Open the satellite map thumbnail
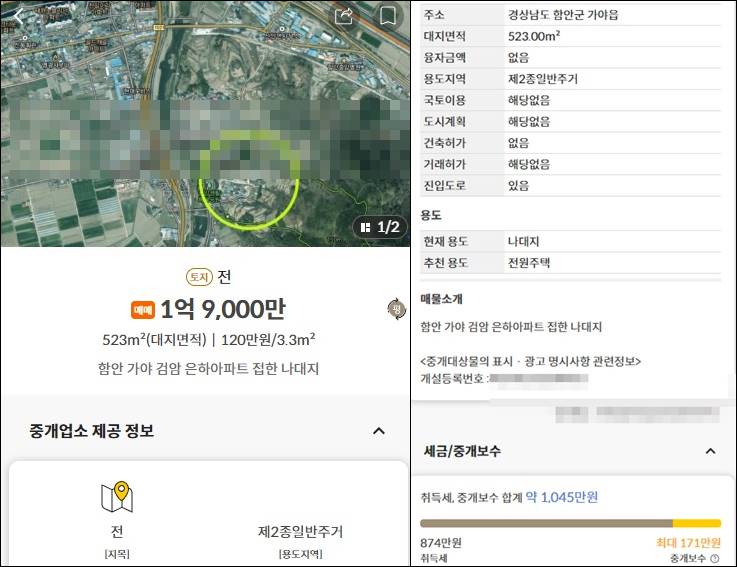 pyautogui.click(x=205, y=123)
